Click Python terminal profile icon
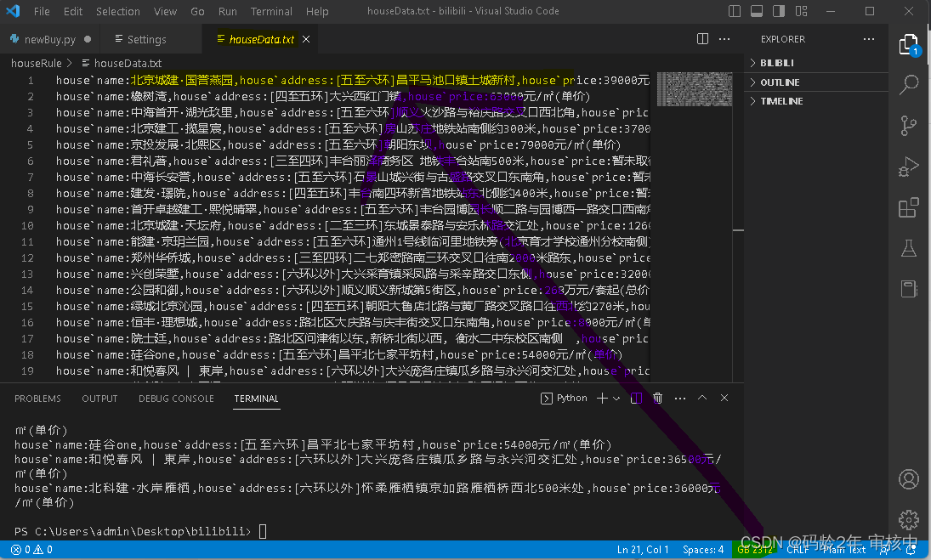The width and height of the screenshot is (931, 560). 546,398
